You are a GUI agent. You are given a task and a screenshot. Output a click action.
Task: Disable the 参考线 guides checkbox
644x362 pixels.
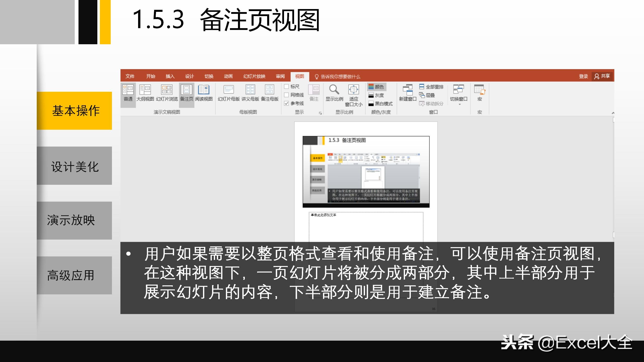(286, 104)
